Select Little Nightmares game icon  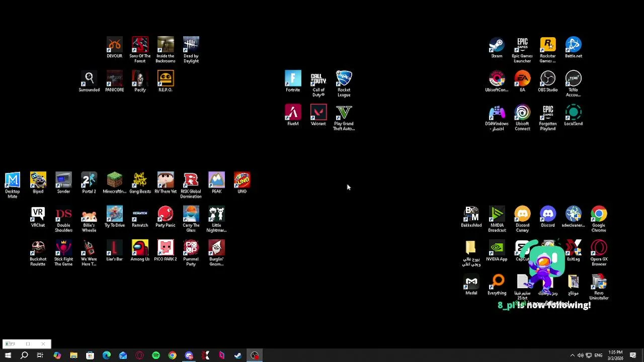point(216,219)
